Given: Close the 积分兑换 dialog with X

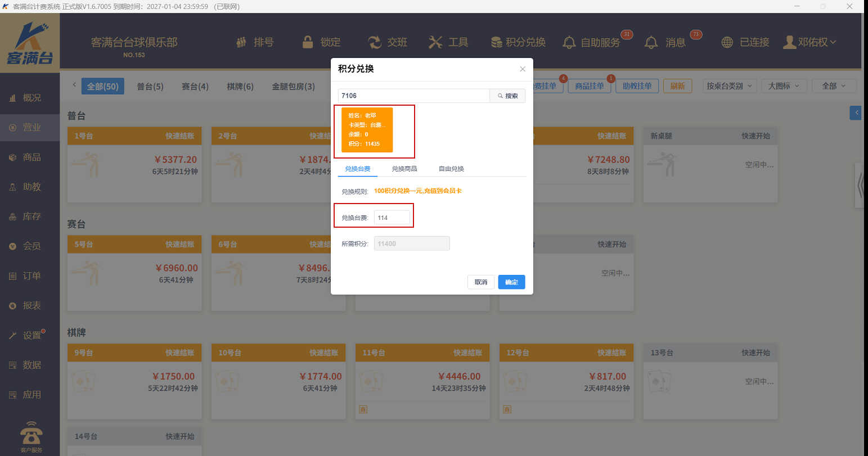Looking at the screenshot, I should [x=523, y=69].
